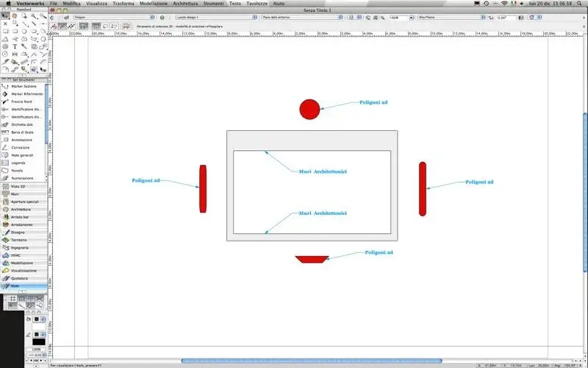The width and height of the screenshot is (588, 368).
Task: Expand the Aperture speciali tool set
Action: (24, 202)
